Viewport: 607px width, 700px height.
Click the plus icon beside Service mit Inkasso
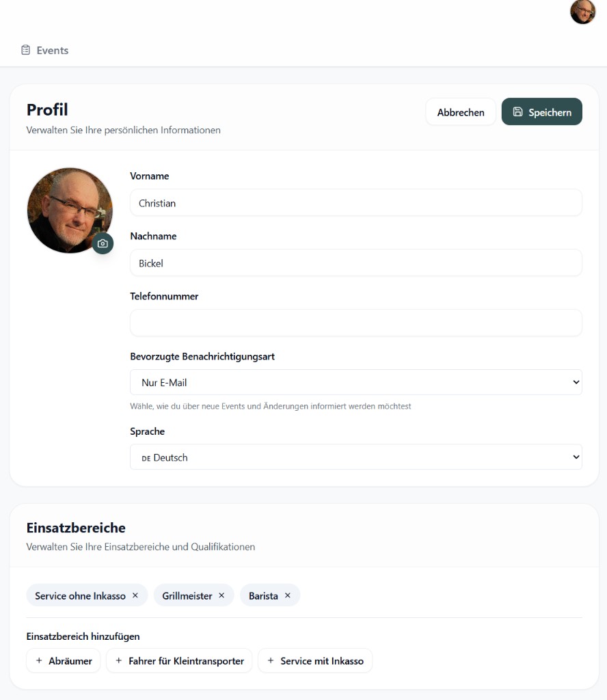click(271, 661)
